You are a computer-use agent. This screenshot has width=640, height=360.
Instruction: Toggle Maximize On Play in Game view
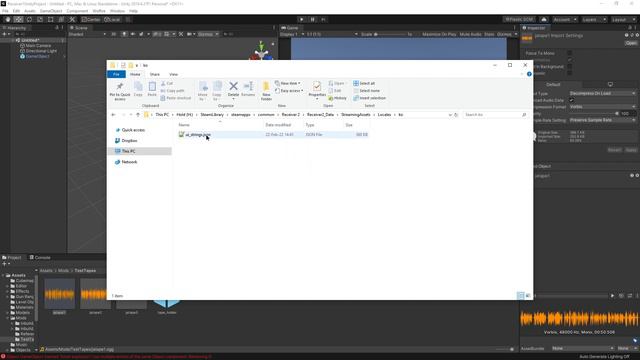[439, 34]
